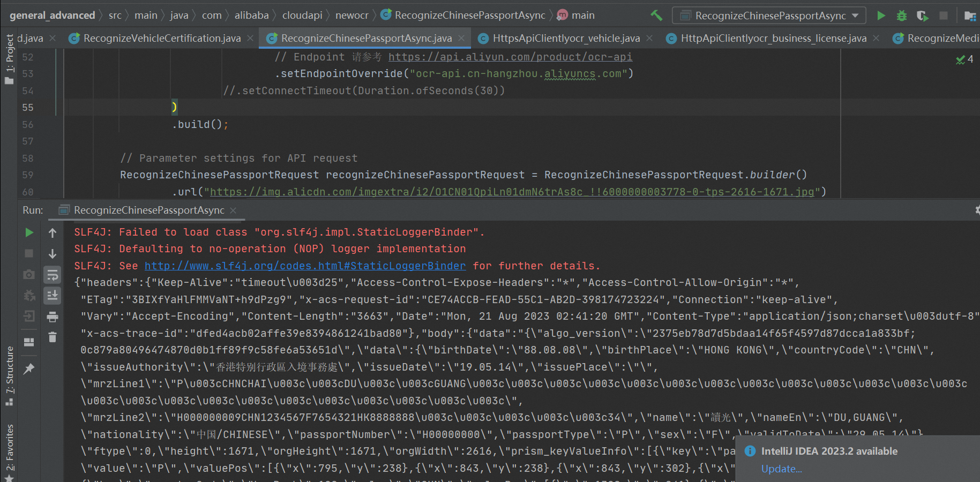980x482 pixels.
Task: Click the img.alicdn.com image URL
Action: (512, 192)
